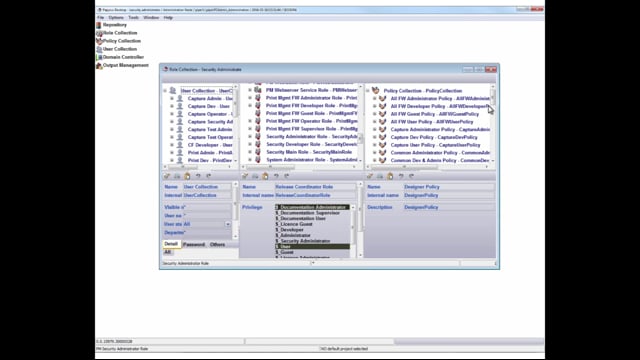Select the Security Developer Role row
640x360 pixels.
[311, 144]
